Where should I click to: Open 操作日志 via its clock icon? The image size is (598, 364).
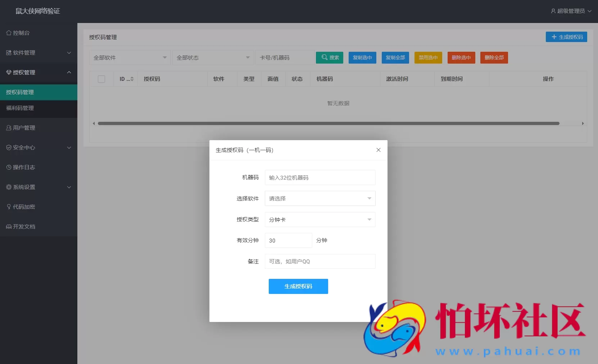point(9,167)
